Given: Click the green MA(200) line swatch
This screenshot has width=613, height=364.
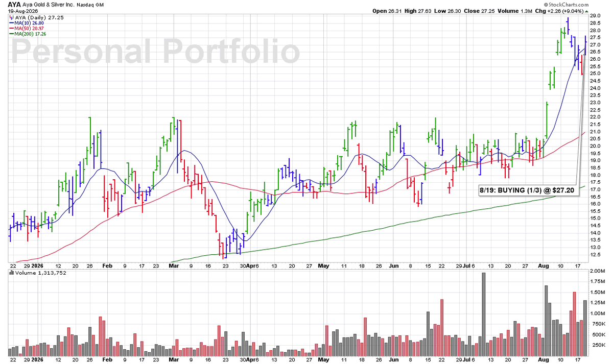Looking at the screenshot, I should pyautogui.click(x=12, y=34).
